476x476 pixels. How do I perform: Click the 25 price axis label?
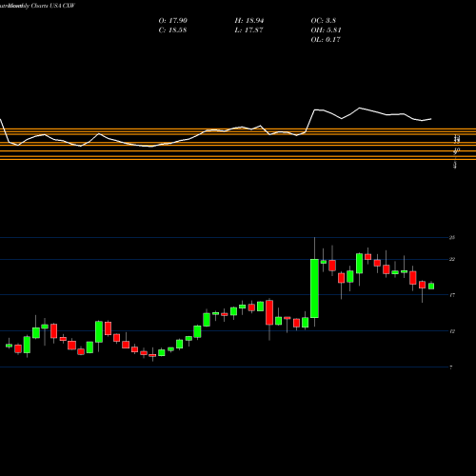[x=452, y=238]
